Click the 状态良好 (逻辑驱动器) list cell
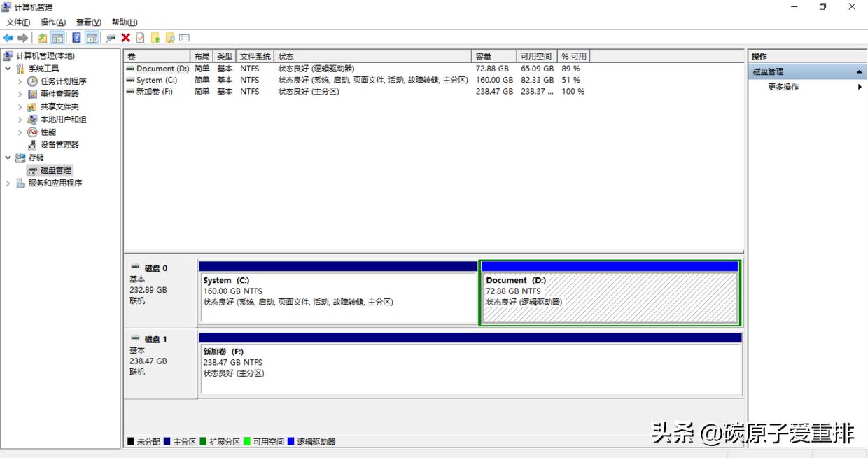Screen dimensions: 868x458 [316, 69]
